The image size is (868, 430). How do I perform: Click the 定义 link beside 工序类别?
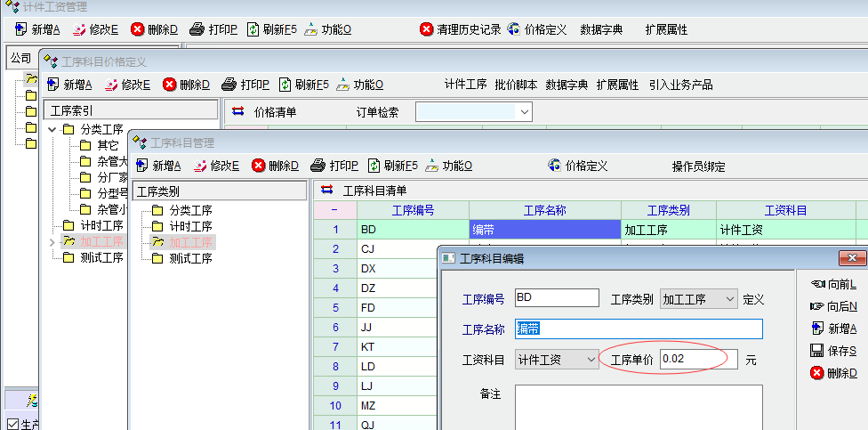[x=753, y=299]
